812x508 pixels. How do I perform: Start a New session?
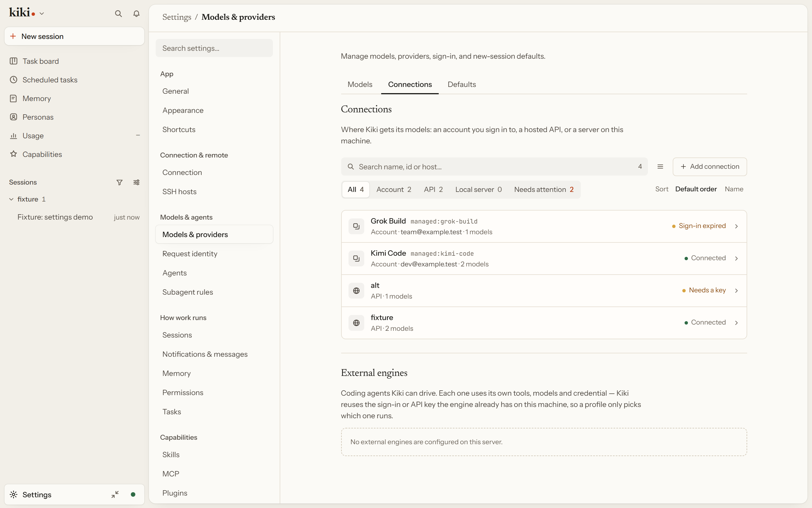pyautogui.click(x=74, y=36)
